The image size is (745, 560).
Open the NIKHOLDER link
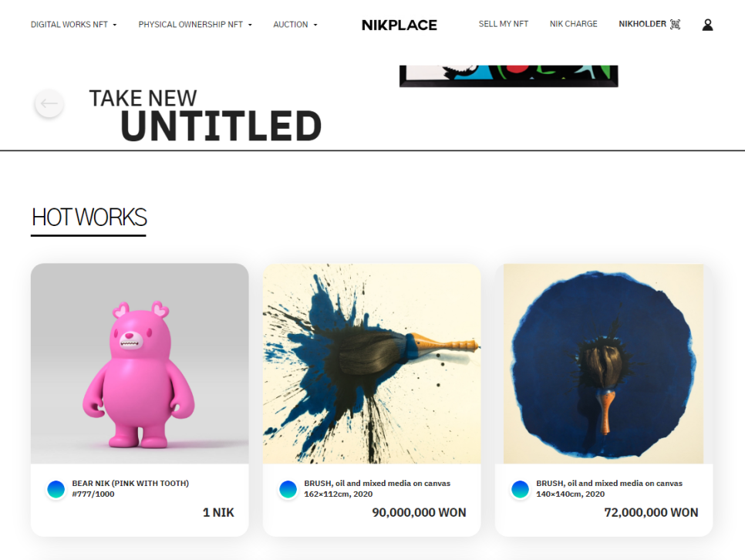click(642, 24)
